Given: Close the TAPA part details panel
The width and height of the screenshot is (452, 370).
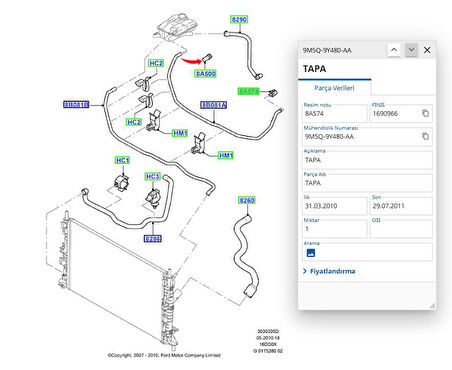Looking at the screenshot, I should tap(427, 50).
